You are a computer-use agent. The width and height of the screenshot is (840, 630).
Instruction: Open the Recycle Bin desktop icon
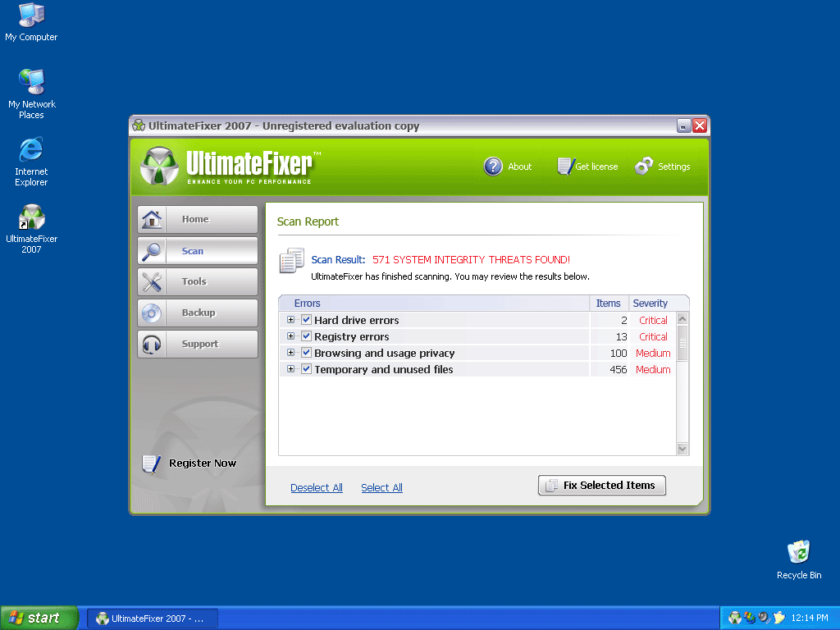coord(798,552)
